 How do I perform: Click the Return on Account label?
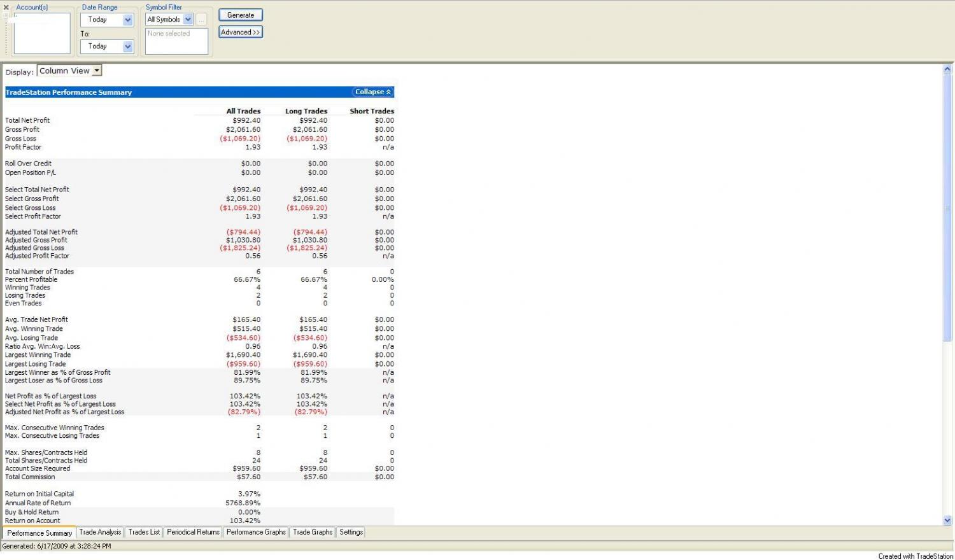tap(32, 521)
